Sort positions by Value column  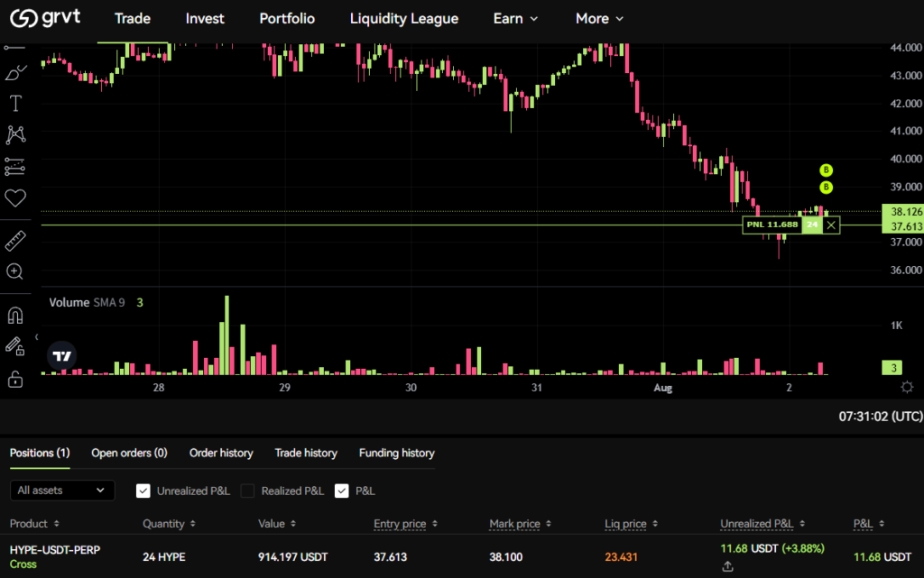pyautogui.click(x=277, y=524)
